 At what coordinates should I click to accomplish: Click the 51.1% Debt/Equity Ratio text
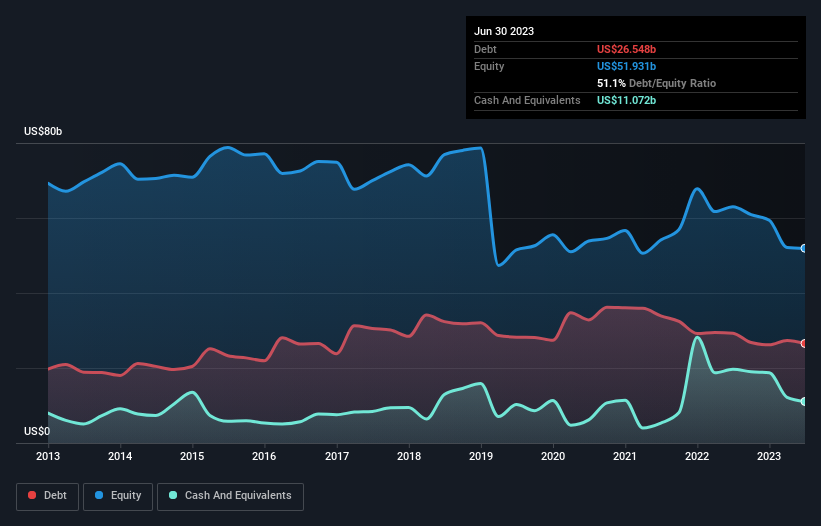click(656, 83)
